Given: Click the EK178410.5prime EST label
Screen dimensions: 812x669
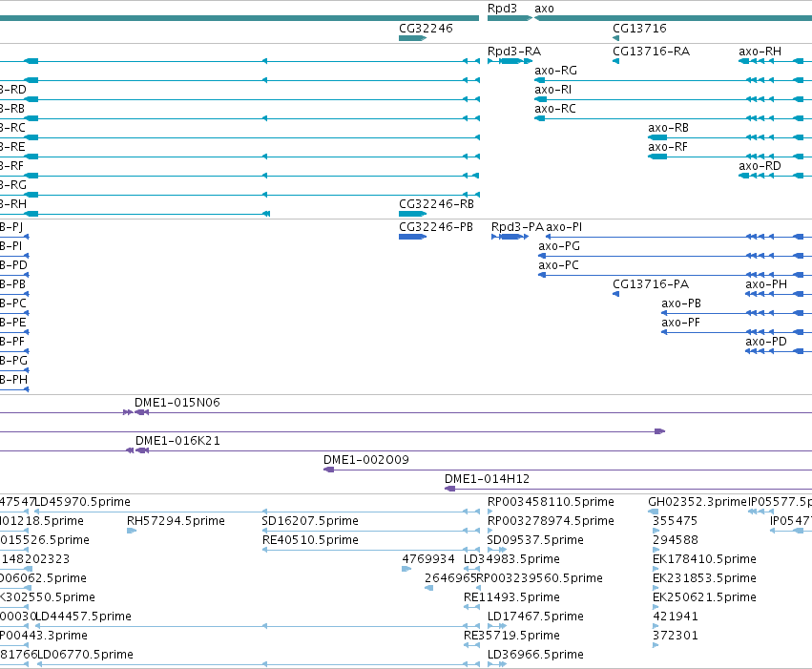Looking at the screenshot, I should pos(704,559).
